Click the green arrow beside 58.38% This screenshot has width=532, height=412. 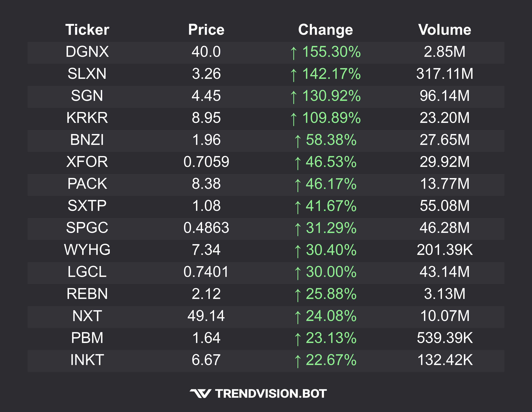[x=297, y=141]
